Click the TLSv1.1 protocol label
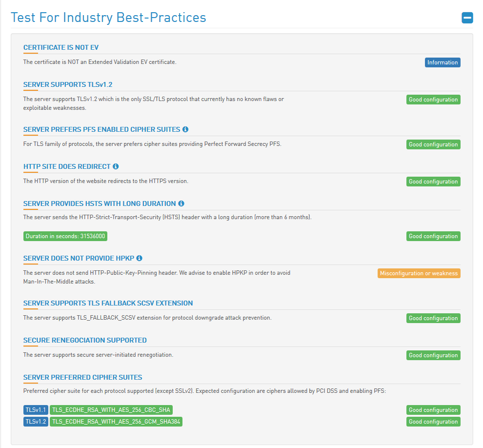 click(36, 410)
